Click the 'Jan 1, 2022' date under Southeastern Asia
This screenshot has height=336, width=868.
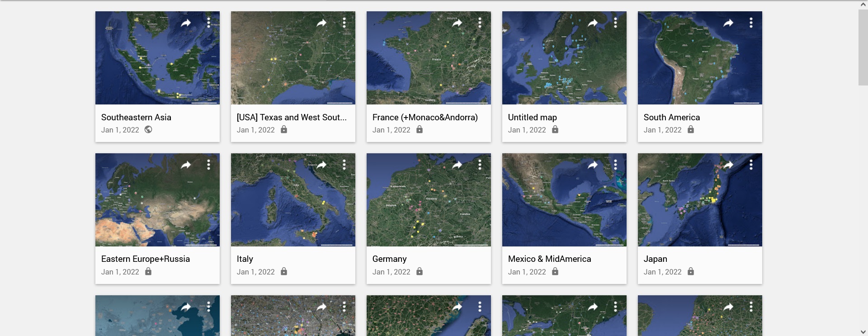click(x=120, y=130)
